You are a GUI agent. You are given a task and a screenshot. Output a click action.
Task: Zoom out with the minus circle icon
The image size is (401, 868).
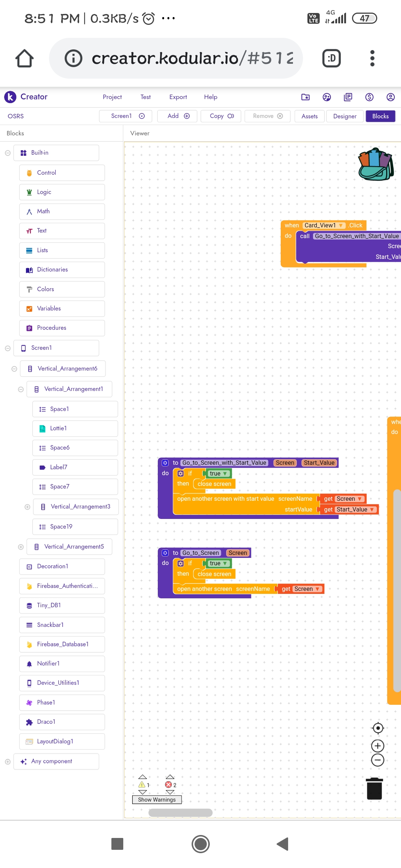pos(378,760)
